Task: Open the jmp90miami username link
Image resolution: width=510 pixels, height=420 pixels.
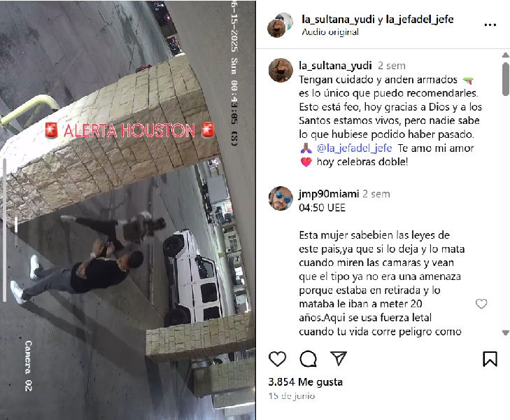Action: 329,194
